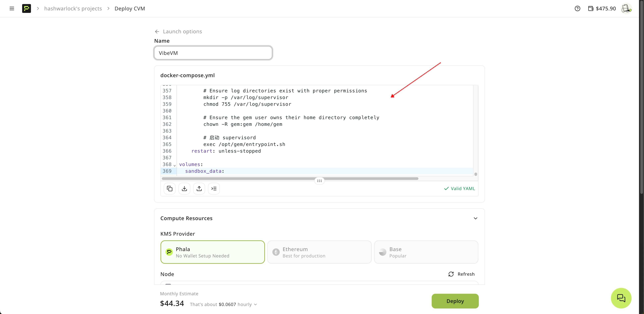Open the hamburger sidebar menu
The width and height of the screenshot is (644, 314).
12,9
